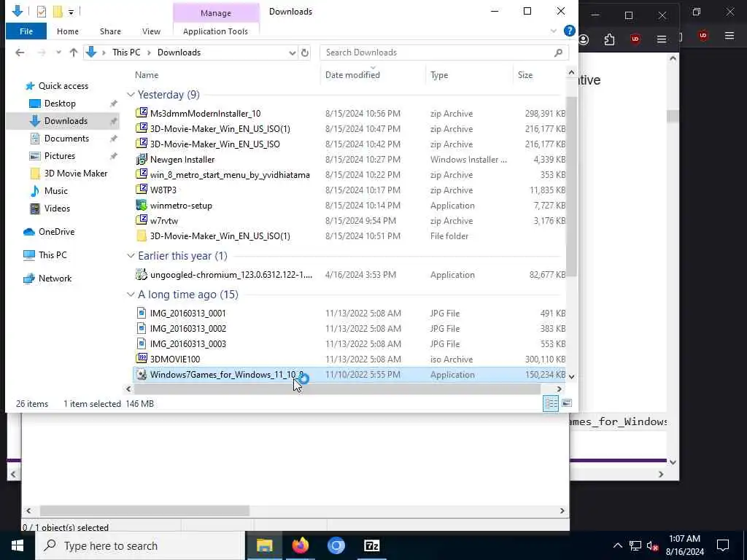Open recent locations dropdown arrow
The width and height of the screenshot is (747, 560).
coord(58,52)
